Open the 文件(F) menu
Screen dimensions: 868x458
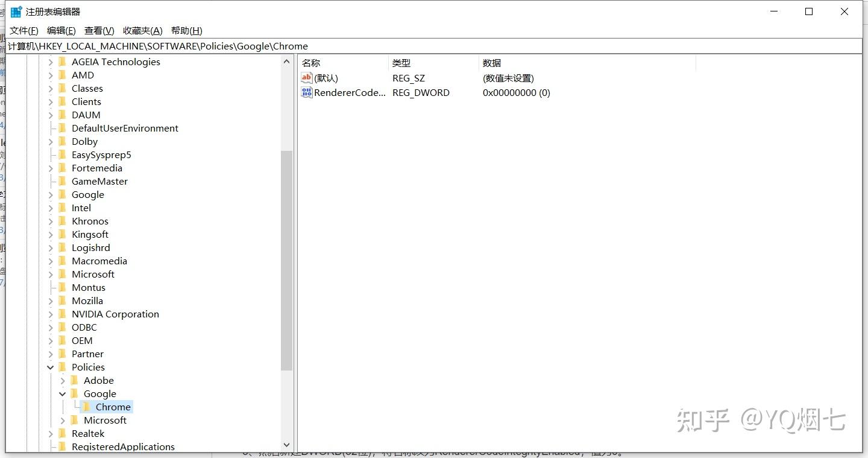coord(24,31)
